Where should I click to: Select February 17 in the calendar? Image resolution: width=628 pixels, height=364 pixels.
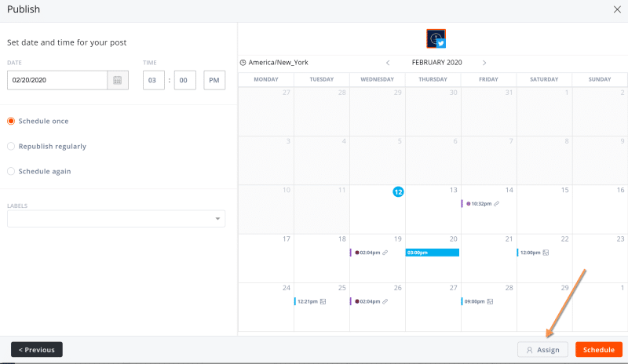coord(286,238)
